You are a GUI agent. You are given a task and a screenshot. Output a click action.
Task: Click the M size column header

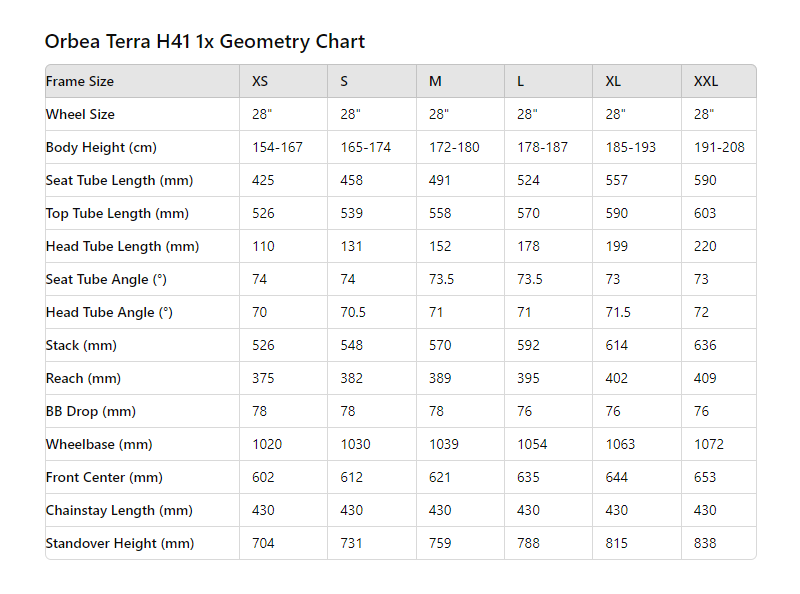pos(435,81)
